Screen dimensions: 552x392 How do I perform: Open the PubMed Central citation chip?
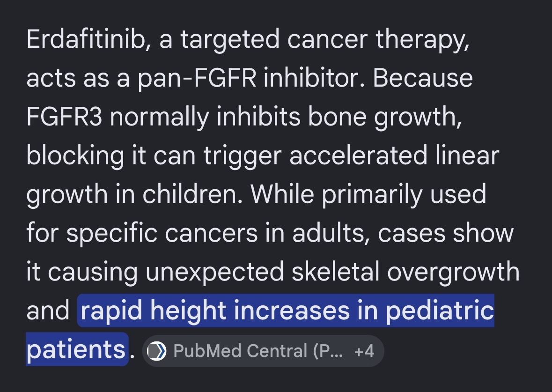[x=263, y=351]
